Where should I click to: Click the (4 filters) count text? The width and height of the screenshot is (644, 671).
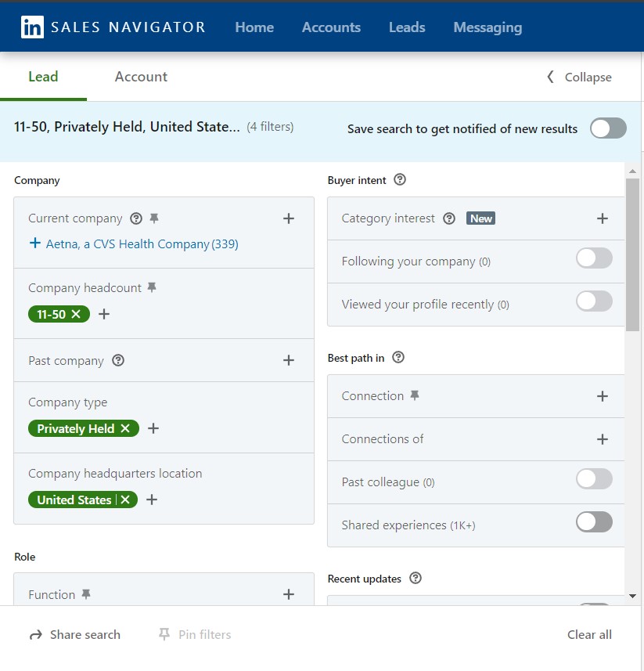tap(270, 127)
